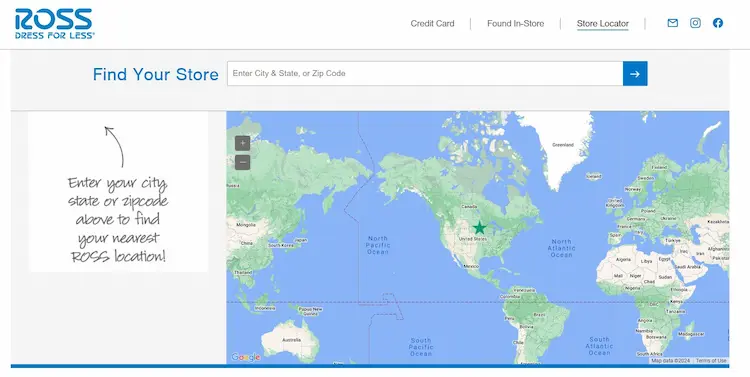Click the Mongolia label on the map
Screen dimensions: 750x377
click(x=246, y=225)
